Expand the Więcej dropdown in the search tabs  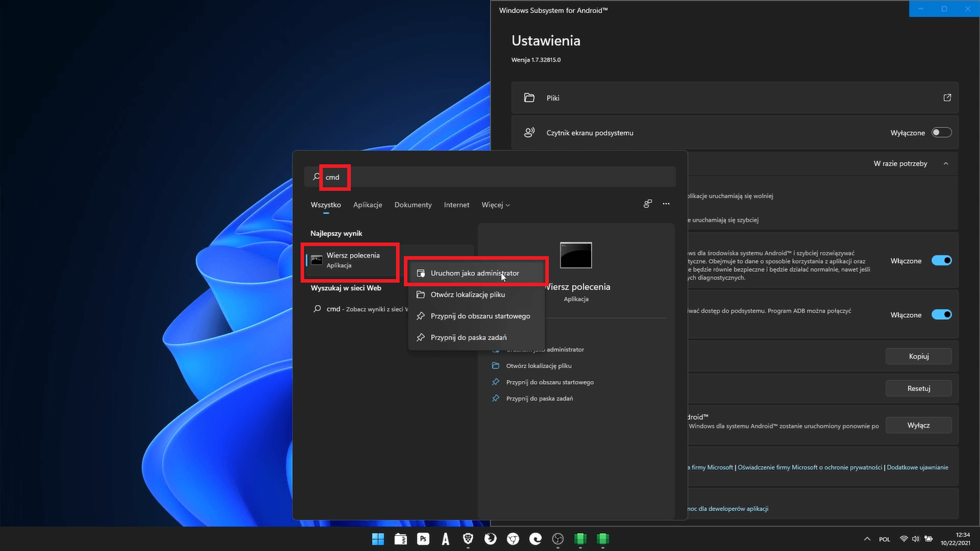pos(496,204)
